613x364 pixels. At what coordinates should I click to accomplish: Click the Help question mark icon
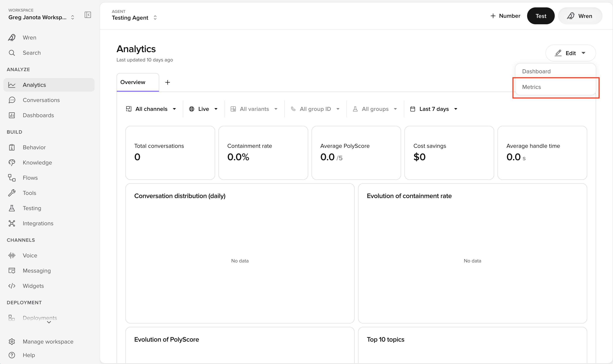click(12, 355)
